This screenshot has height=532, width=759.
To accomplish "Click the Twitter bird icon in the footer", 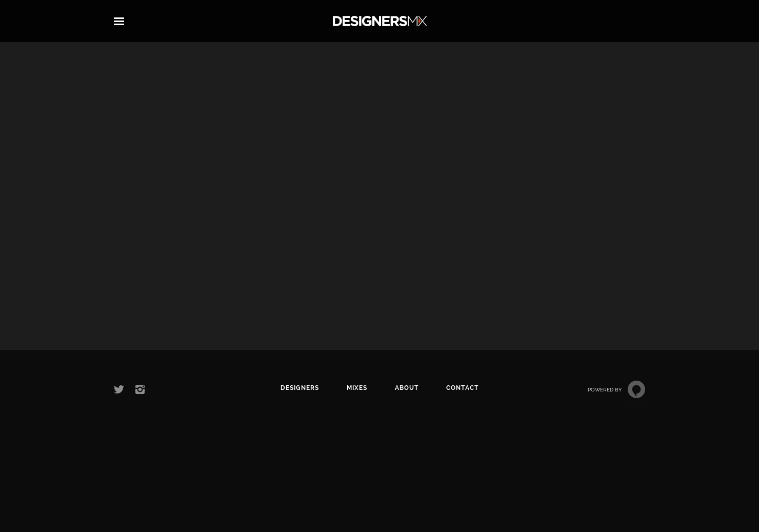I will coord(119,389).
